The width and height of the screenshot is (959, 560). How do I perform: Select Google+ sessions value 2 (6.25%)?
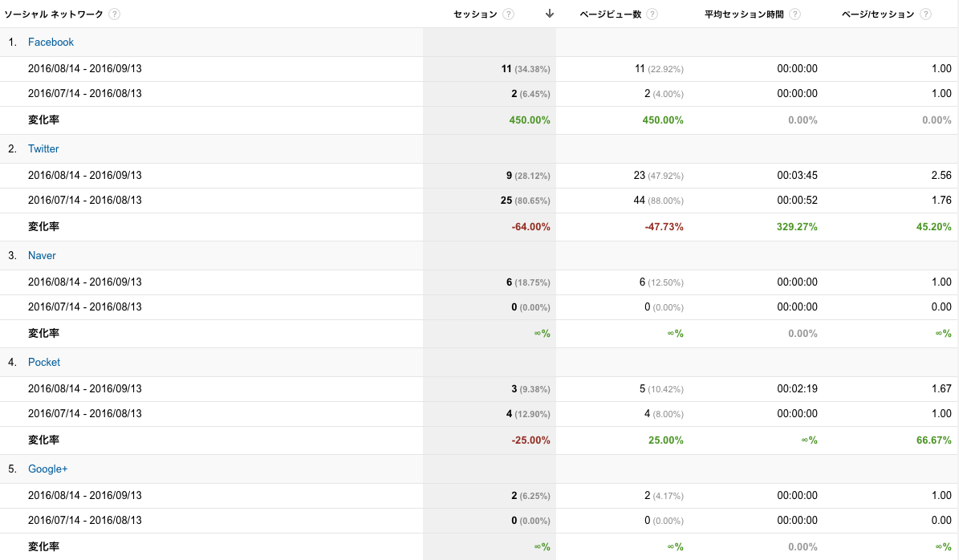click(x=531, y=496)
